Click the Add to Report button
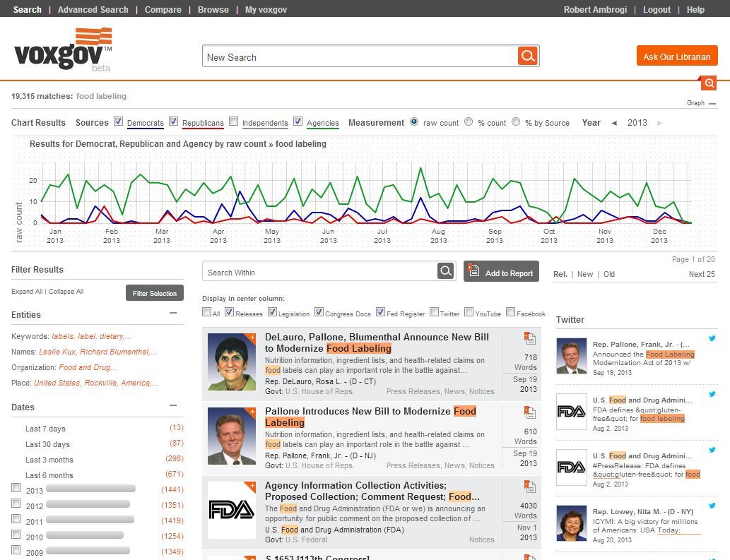The width and height of the screenshot is (730, 560). (x=501, y=271)
